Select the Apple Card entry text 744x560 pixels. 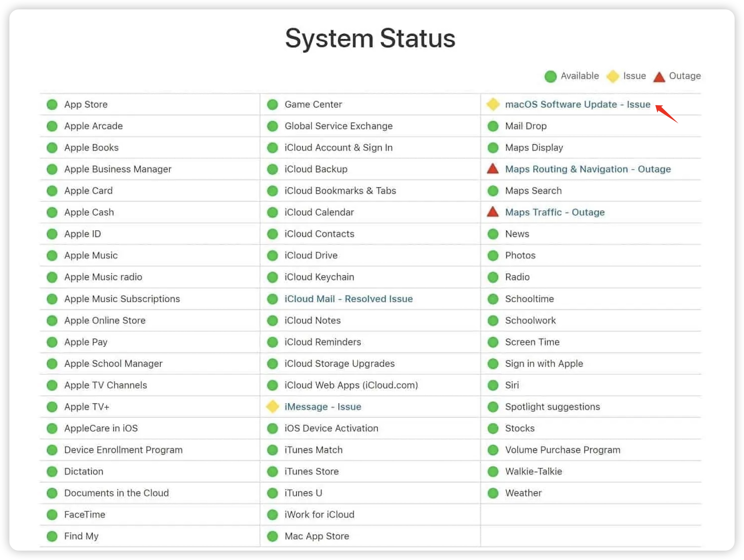(x=89, y=191)
